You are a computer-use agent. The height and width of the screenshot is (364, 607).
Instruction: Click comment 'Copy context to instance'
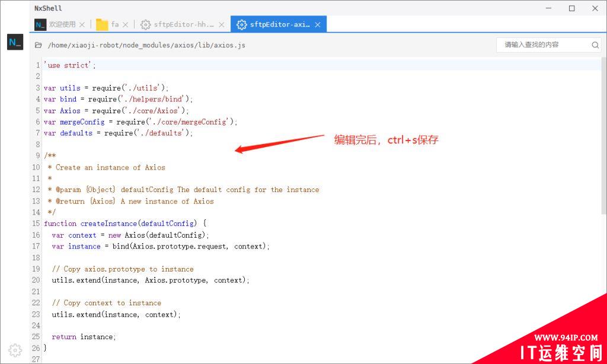point(107,303)
